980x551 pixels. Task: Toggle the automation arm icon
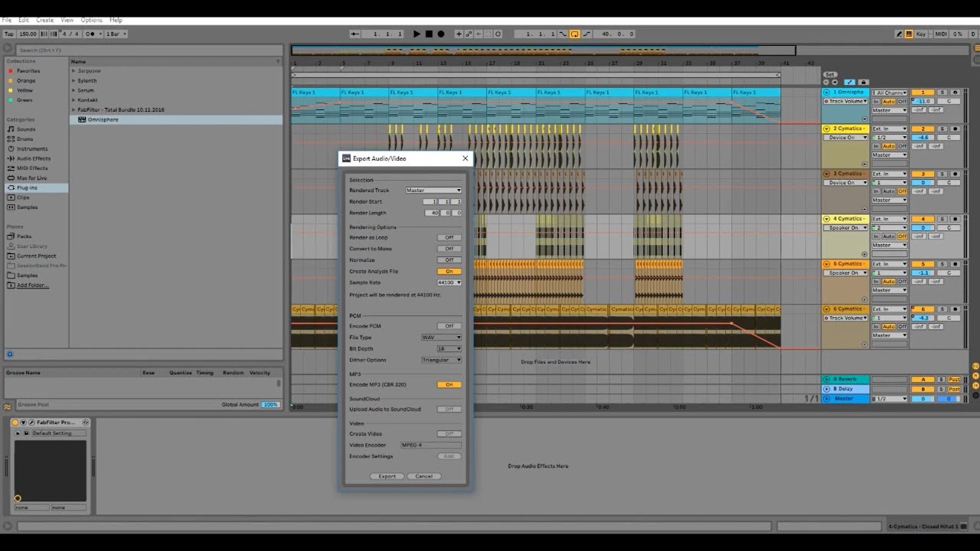(x=469, y=34)
